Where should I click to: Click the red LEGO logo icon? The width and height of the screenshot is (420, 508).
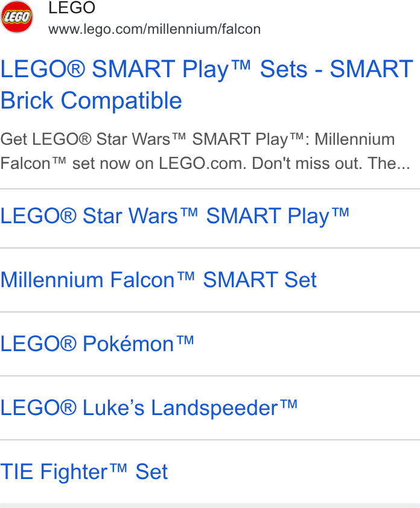pos(17,17)
